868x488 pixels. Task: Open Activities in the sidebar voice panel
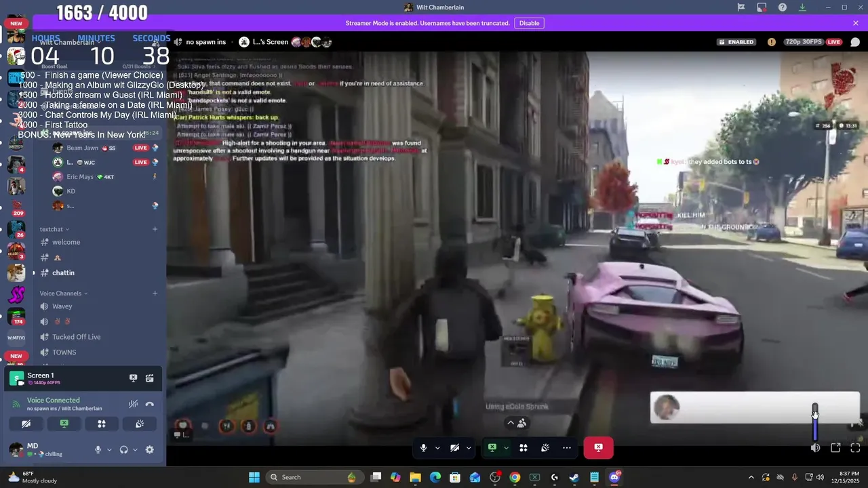102,424
